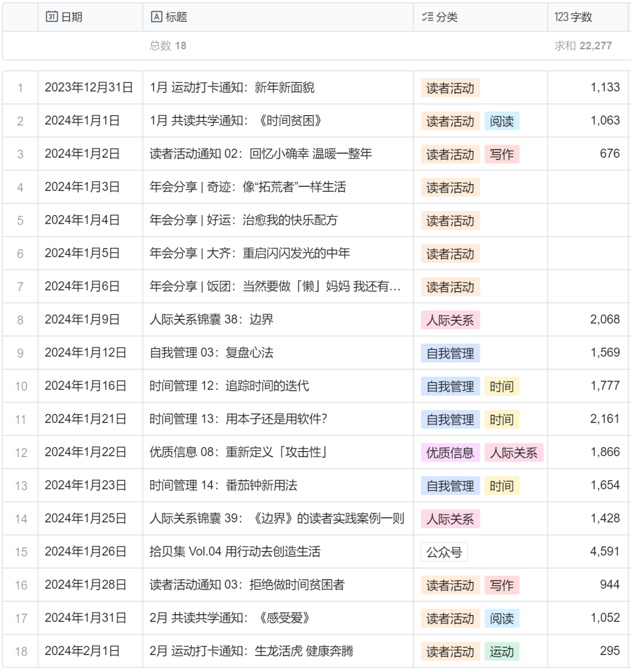Click the title 年会分享 | 大齐：重启闪闪发光的中年
Viewport: 631px width, 672px height.
[249, 253]
